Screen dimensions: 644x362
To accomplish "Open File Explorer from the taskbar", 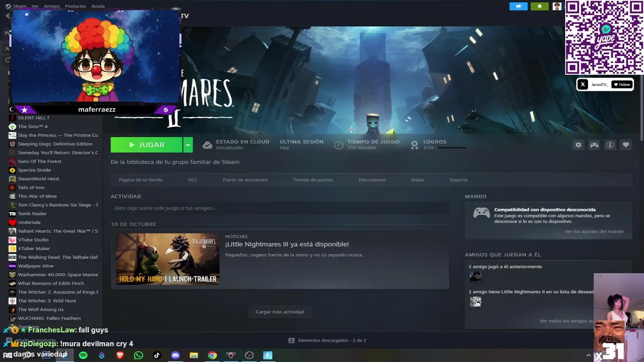I will point(194,355).
